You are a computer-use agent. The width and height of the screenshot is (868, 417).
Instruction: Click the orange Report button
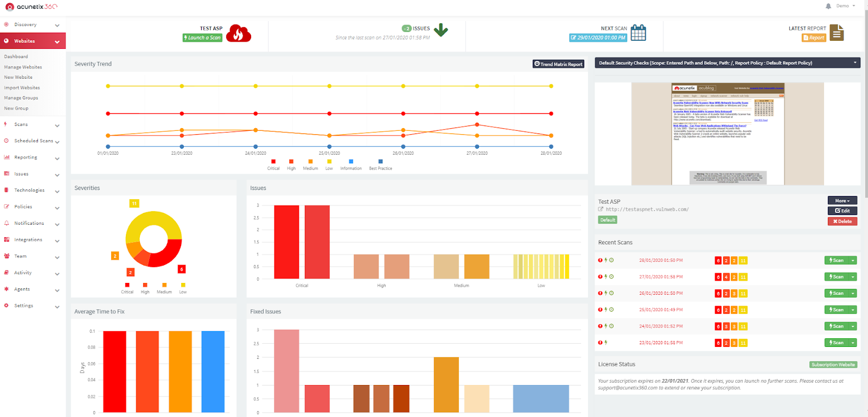(x=814, y=37)
